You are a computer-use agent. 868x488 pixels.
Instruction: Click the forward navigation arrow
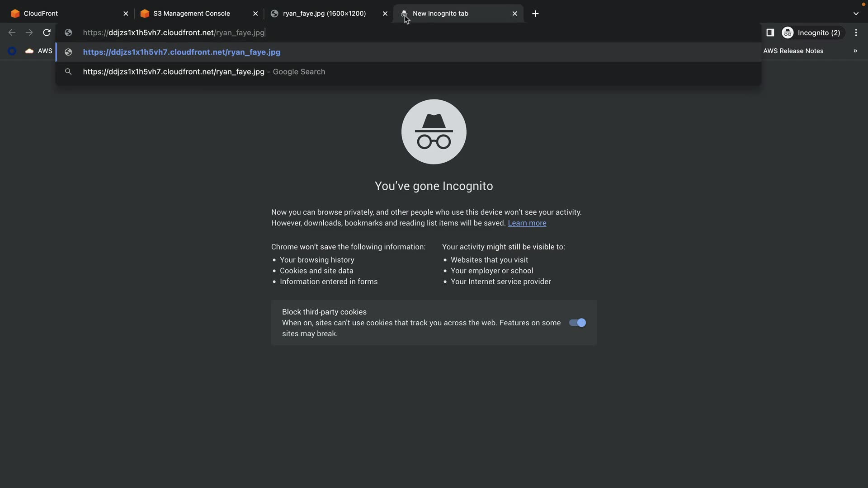click(29, 33)
